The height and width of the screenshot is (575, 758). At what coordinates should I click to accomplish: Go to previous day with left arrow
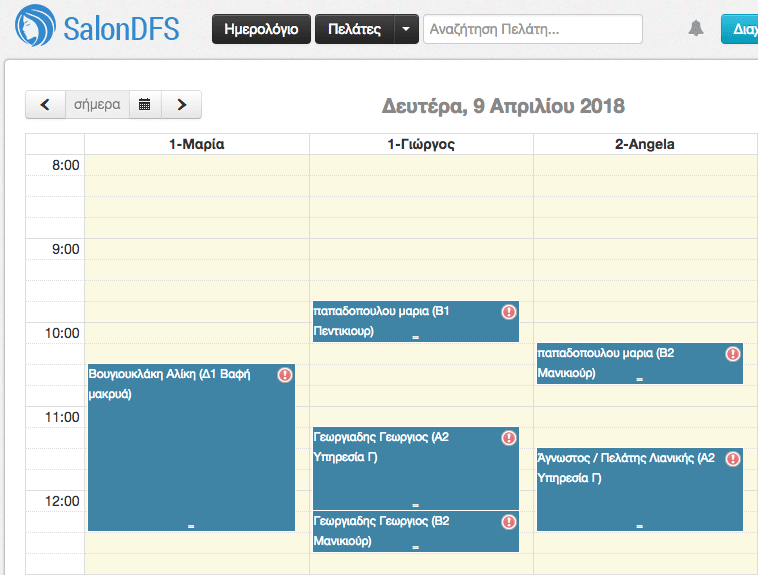(x=45, y=104)
